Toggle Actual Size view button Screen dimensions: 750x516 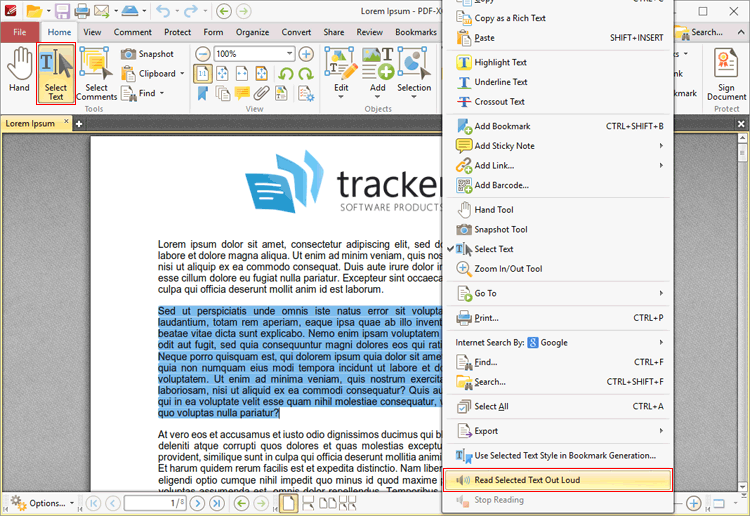click(202, 74)
